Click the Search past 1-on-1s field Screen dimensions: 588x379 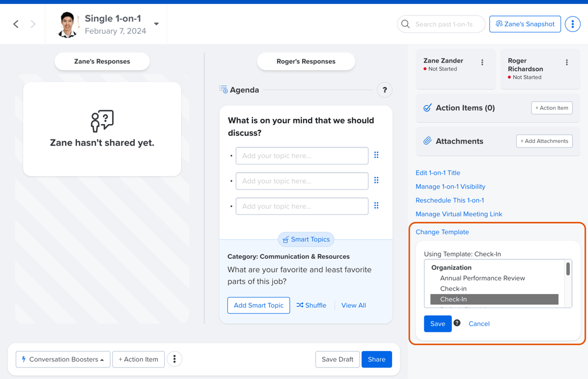(x=444, y=24)
